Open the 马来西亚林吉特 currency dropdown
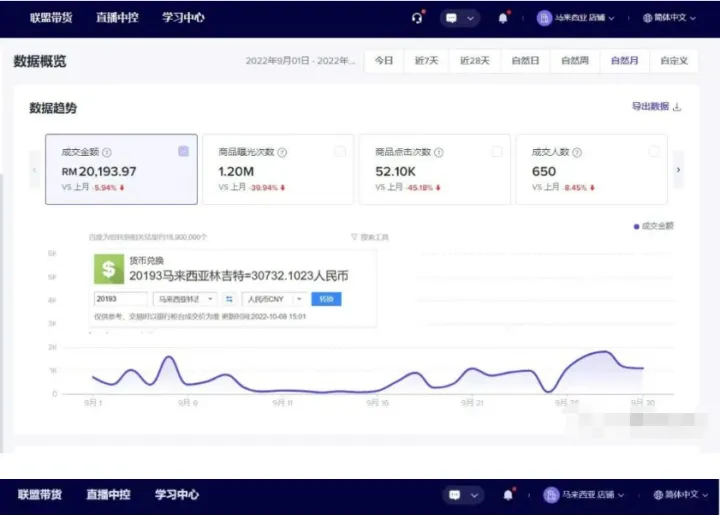Image resolution: width=720 pixels, height=515 pixels. click(x=185, y=299)
